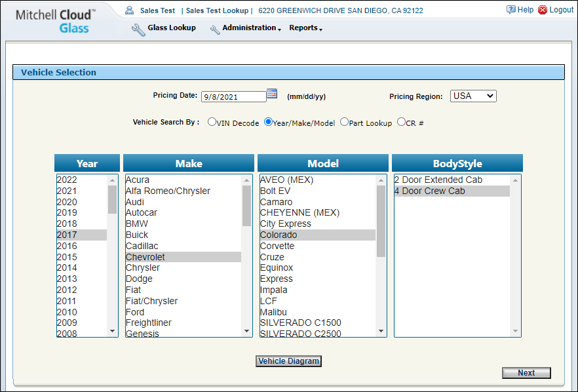Click the Make list scroll up arrow

246,180
